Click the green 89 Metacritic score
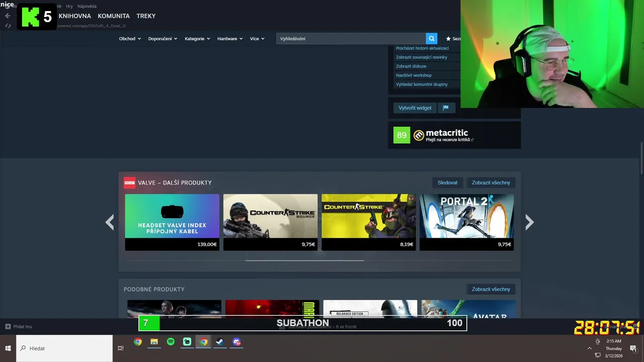This screenshot has width=644, height=362. pos(401,135)
